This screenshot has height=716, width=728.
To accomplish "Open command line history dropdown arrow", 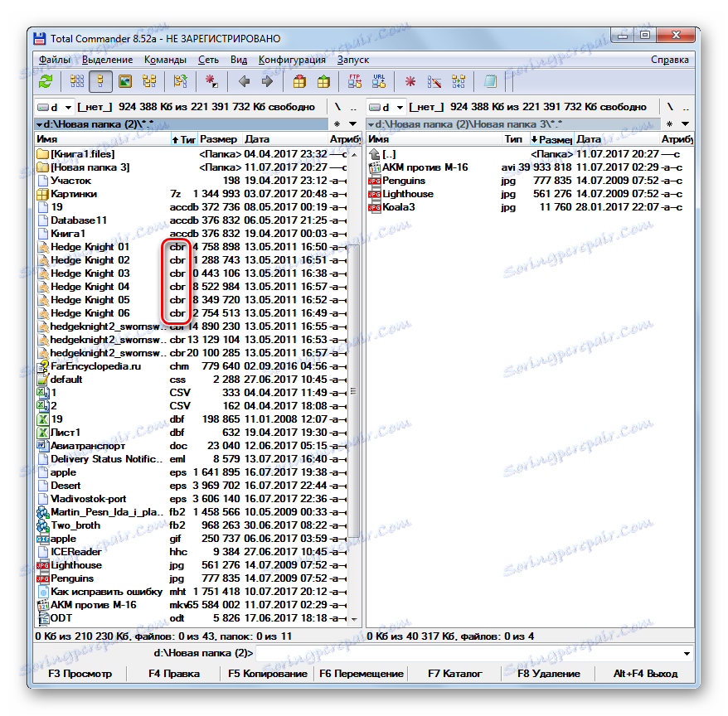I will pos(687,653).
